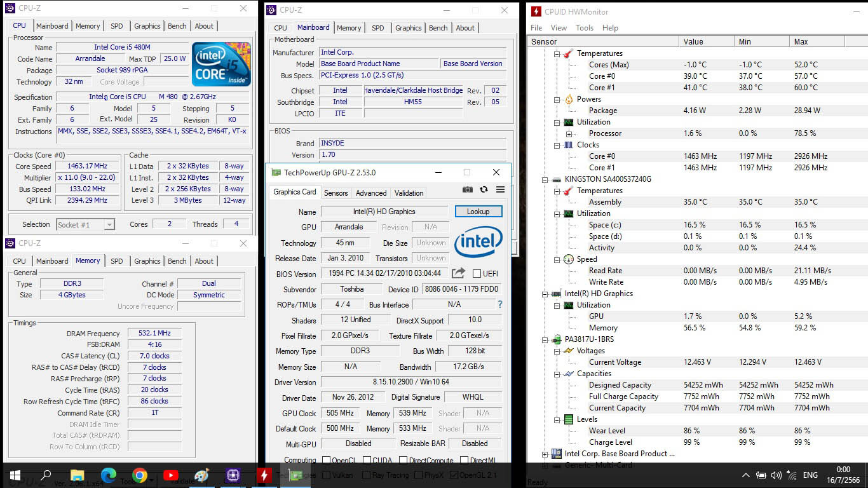The width and height of the screenshot is (868, 488).
Task: Open the HWMonitor File menu
Action: tap(536, 28)
